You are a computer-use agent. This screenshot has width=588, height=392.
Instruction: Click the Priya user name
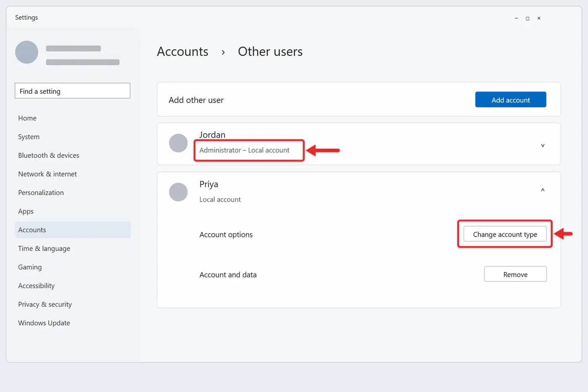point(209,184)
